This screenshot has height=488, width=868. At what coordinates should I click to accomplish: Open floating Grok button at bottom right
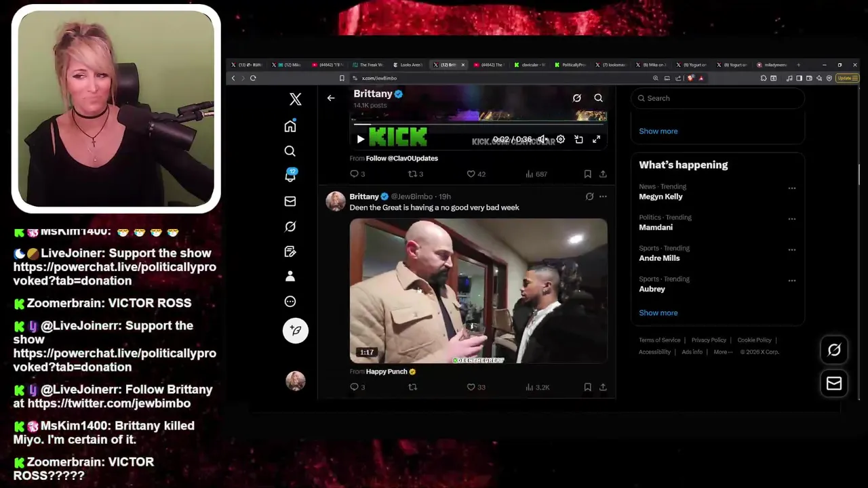click(x=834, y=350)
